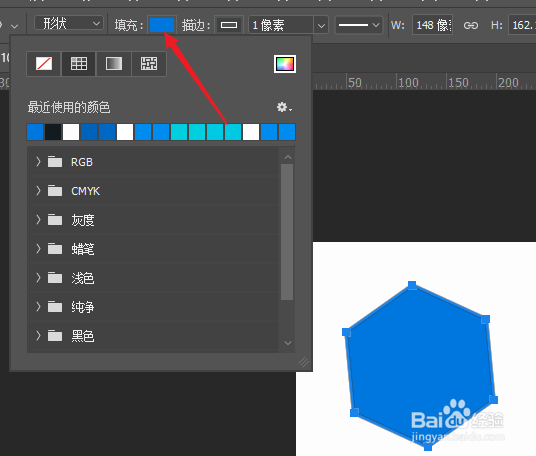
Task: Expand the RGB swatch folder
Action: (38, 162)
